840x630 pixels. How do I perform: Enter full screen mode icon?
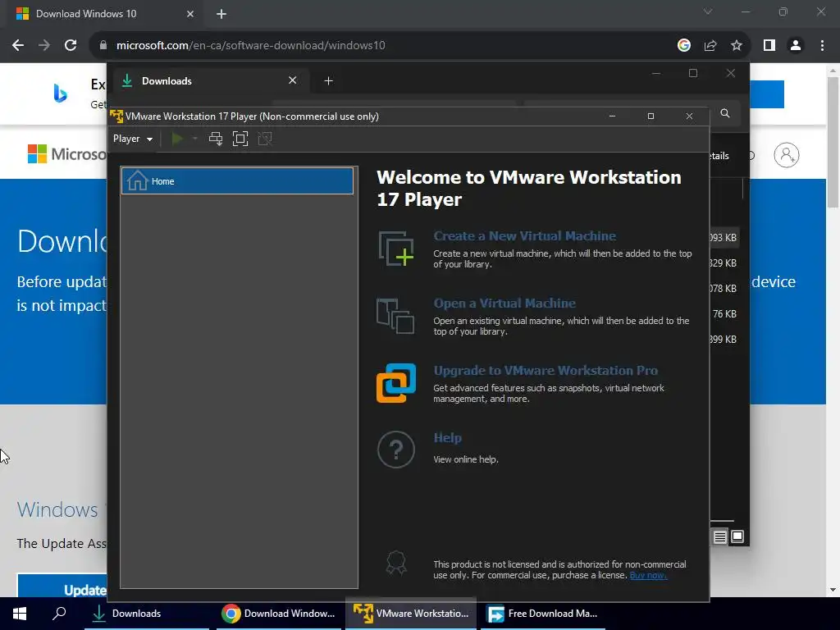[240, 139]
